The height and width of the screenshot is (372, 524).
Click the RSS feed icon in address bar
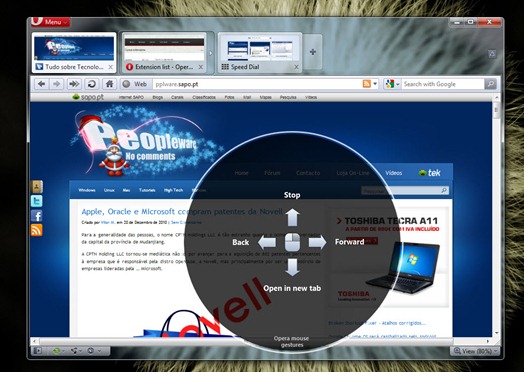pos(367,84)
